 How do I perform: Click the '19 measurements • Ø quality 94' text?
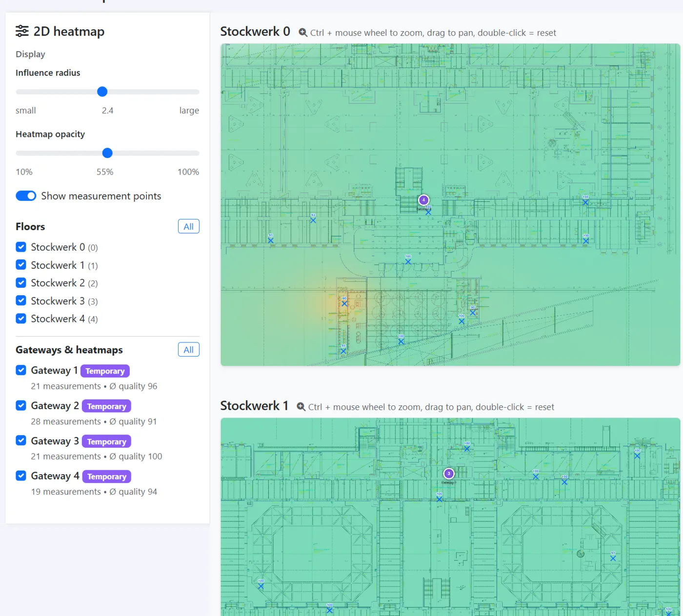[94, 492]
